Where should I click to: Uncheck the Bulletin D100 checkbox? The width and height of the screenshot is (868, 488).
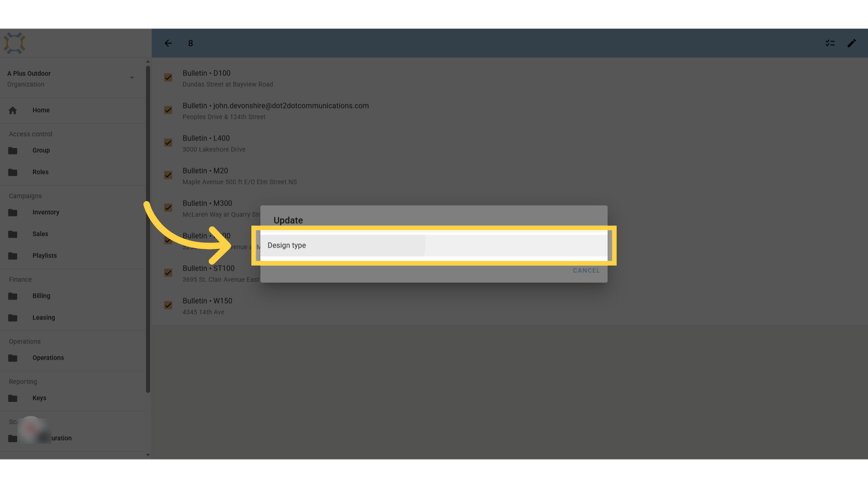point(168,78)
